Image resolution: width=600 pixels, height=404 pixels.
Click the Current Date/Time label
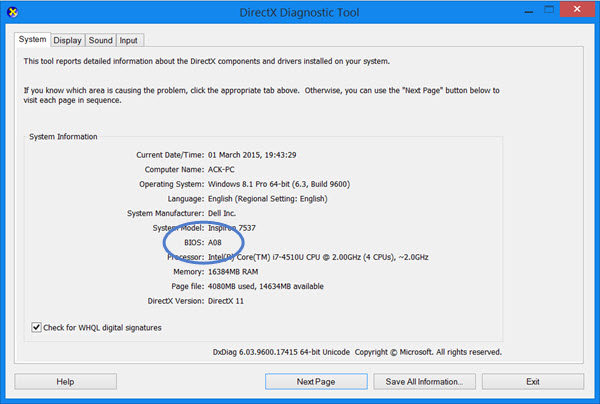pos(170,155)
